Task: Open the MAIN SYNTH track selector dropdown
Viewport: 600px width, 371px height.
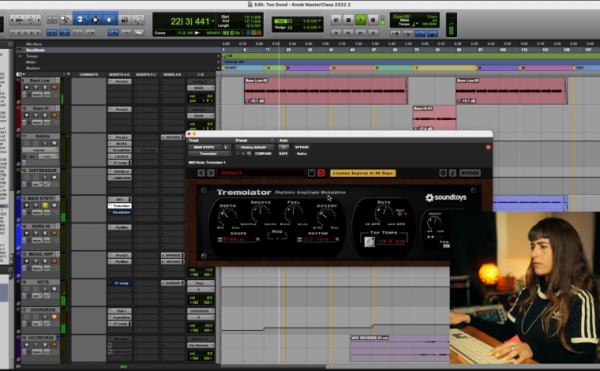Action: click(x=205, y=147)
